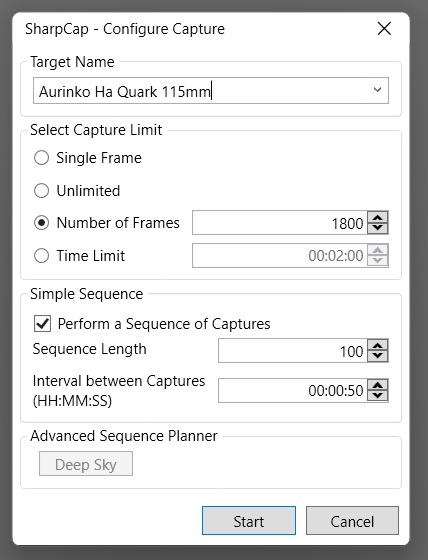
Task: Click the Number of Frames value field
Action: tap(280, 223)
